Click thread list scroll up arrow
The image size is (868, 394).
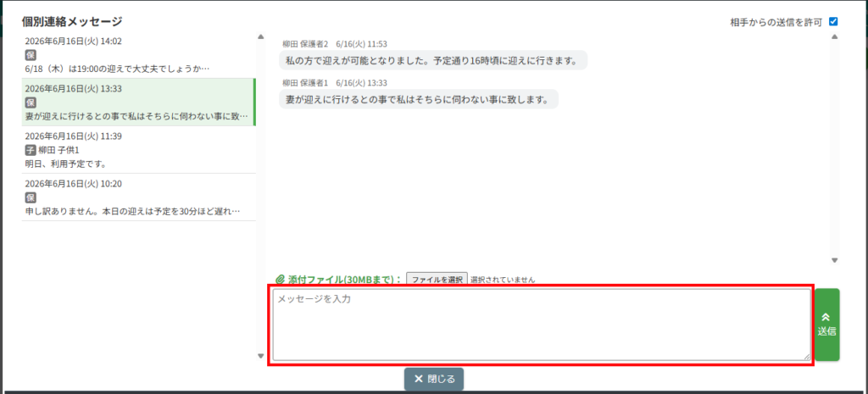click(x=261, y=37)
